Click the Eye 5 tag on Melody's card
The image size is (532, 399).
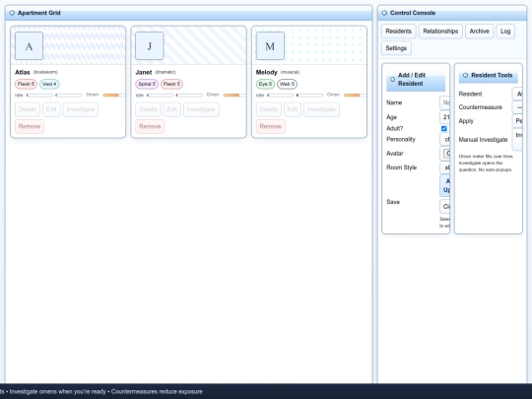(265, 84)
